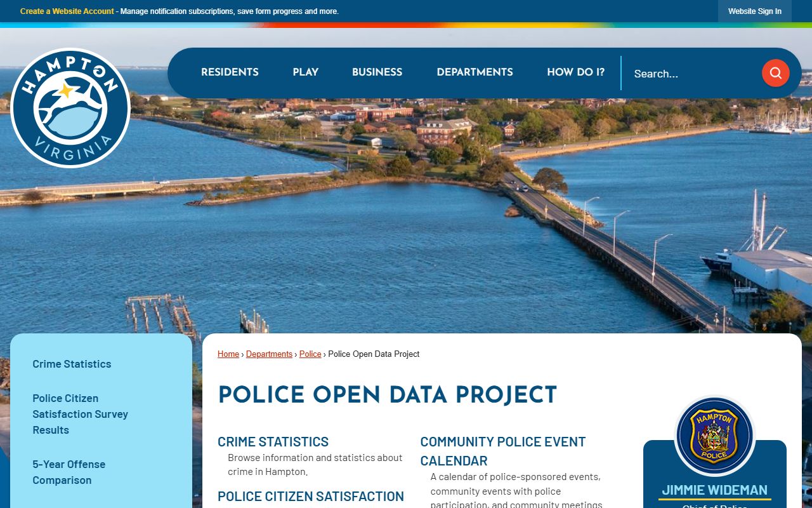The image size is (812, 508).
Task: Click the Jimmie Wideman name link
Action: click(x=715, y=490)
